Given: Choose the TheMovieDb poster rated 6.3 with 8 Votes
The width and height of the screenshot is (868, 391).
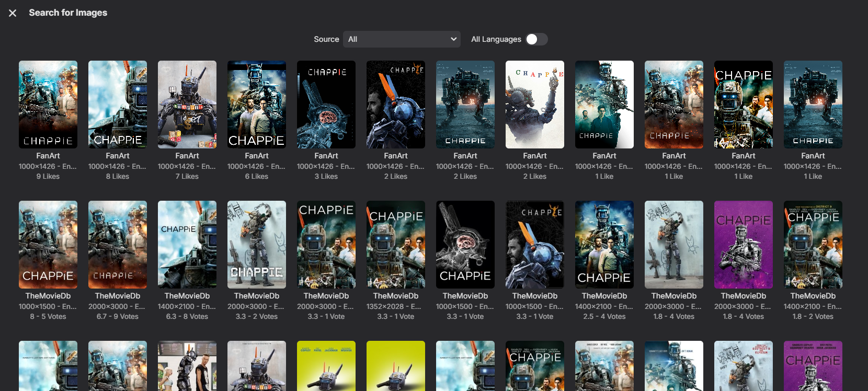Looking at the screenshot, I should click(x=187, y=245).
